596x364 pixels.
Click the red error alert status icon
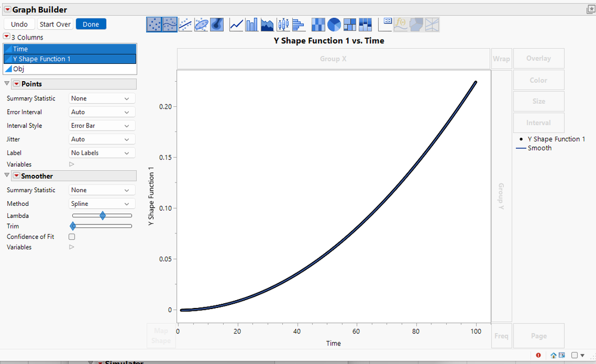[538, 355]
